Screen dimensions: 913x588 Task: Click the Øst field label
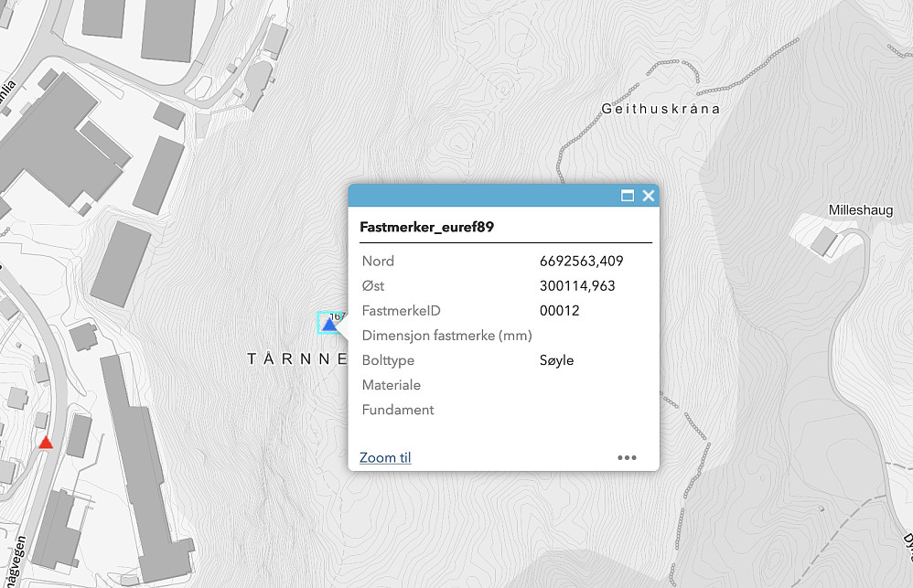point(372,286)
